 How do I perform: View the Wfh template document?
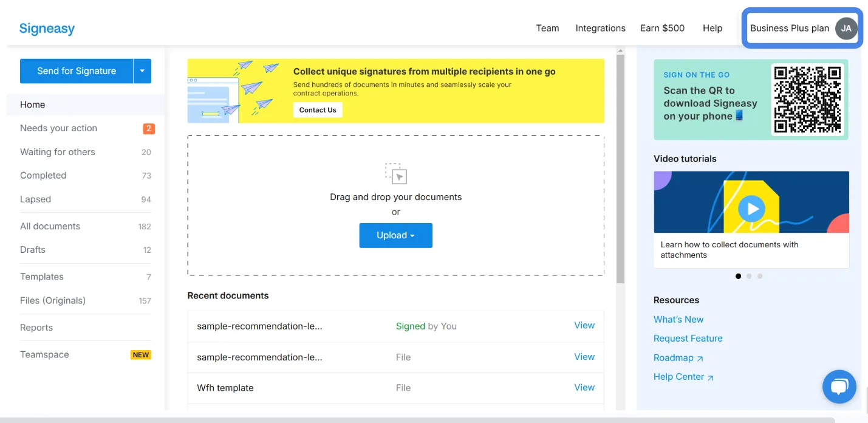[584, 387]
